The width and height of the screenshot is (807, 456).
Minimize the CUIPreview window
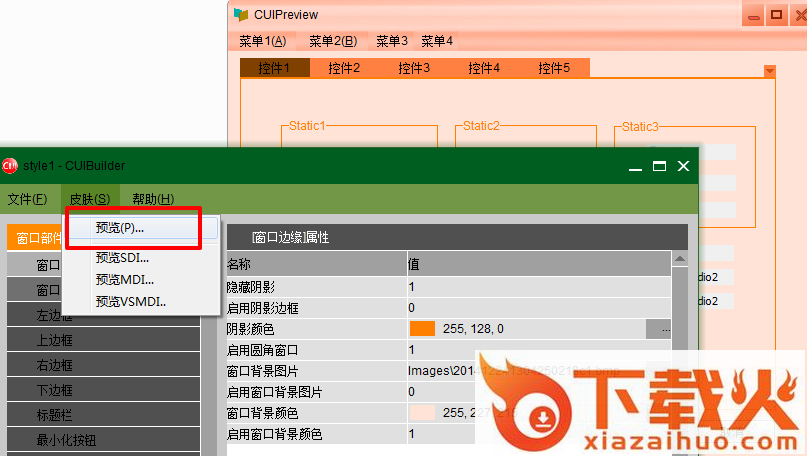coord(754,14)
